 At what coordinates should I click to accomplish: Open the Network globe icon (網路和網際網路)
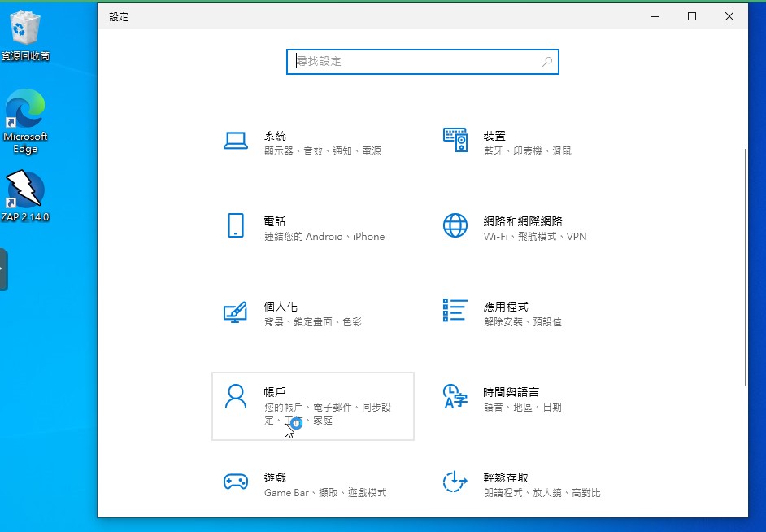click(455, 225)
